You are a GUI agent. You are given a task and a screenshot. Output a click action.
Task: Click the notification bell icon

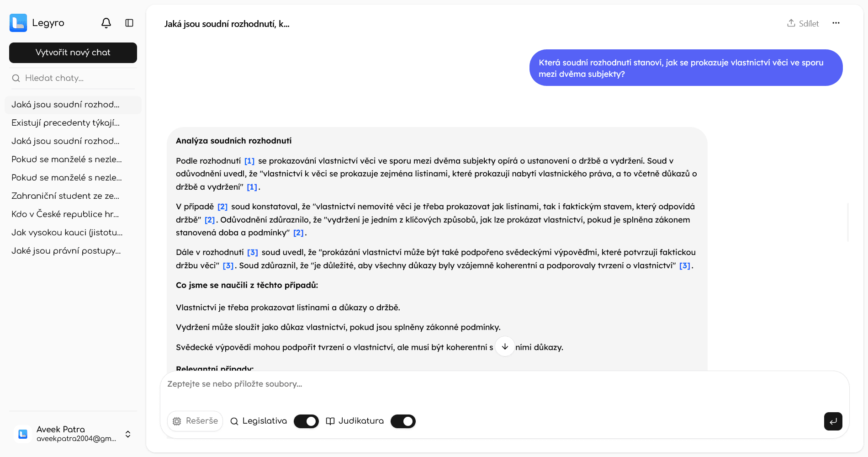pyautogui.click(x=106, y=23)
